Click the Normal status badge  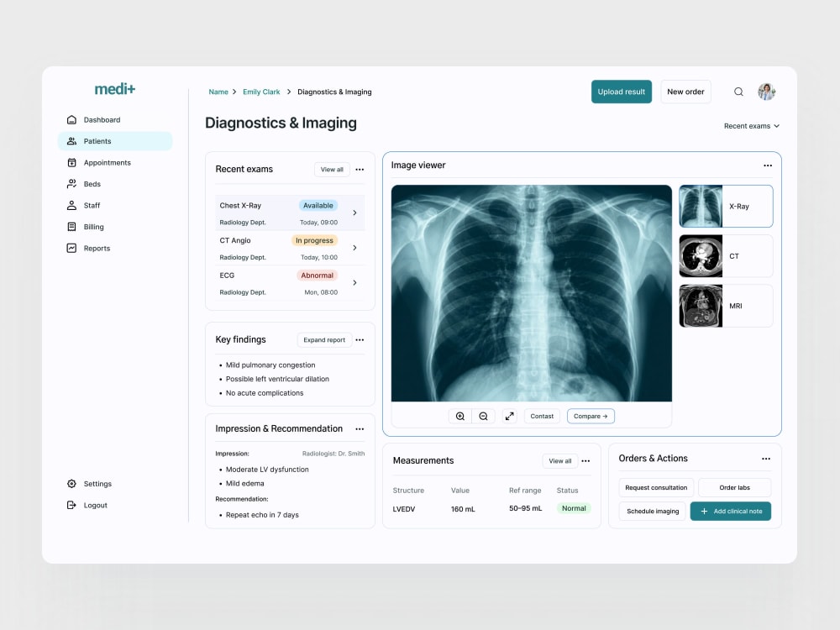(574, 508)
